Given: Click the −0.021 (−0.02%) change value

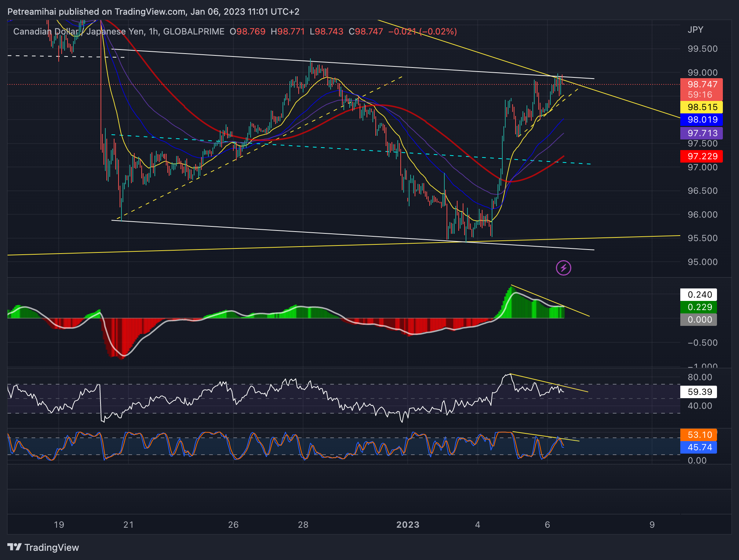Looking at the screenshot, I should (x=423, y=32).
